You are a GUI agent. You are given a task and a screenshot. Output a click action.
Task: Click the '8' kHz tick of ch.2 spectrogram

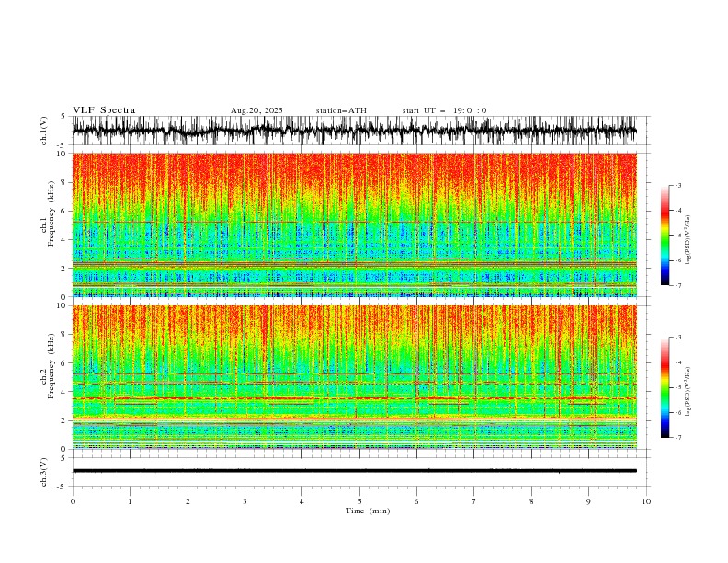(x=64, y=335)
